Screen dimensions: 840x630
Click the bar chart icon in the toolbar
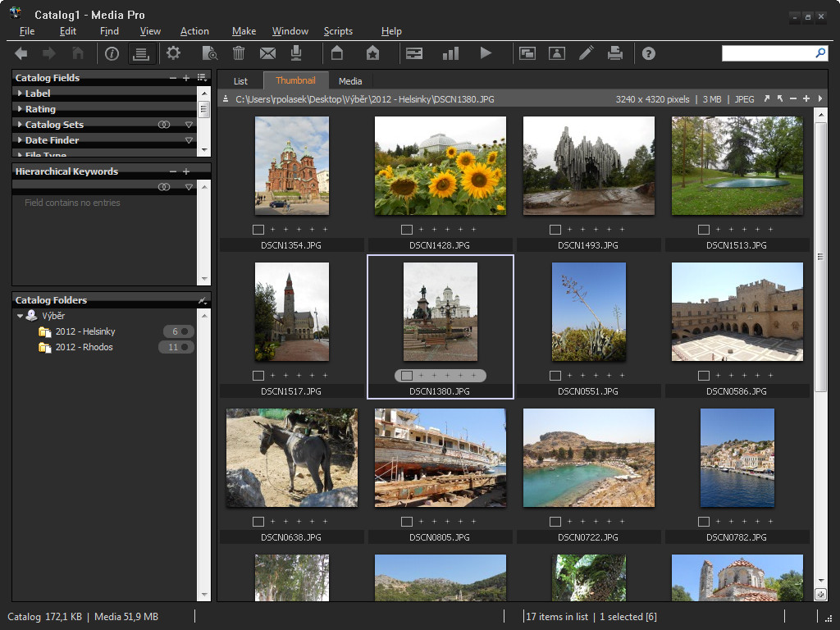(450, 53)
